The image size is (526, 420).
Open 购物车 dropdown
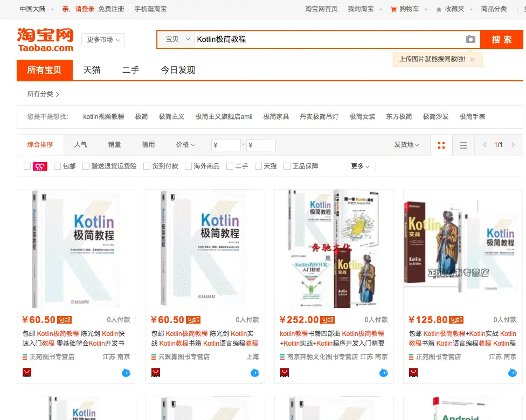[409, 9]
